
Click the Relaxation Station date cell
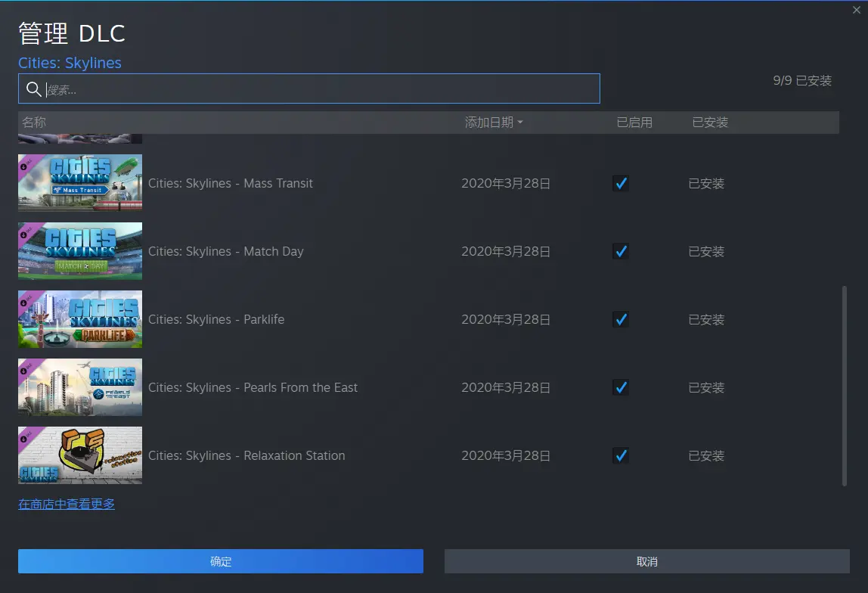[505, 455]
